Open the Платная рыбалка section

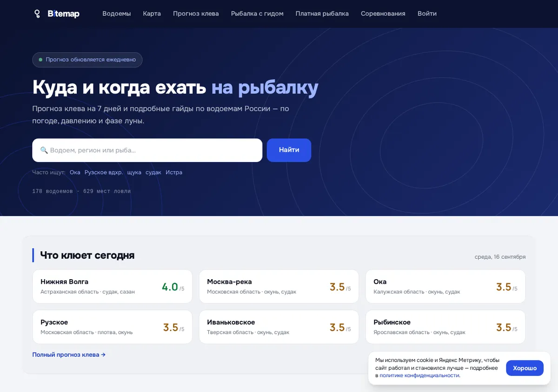tap(322, 14)
